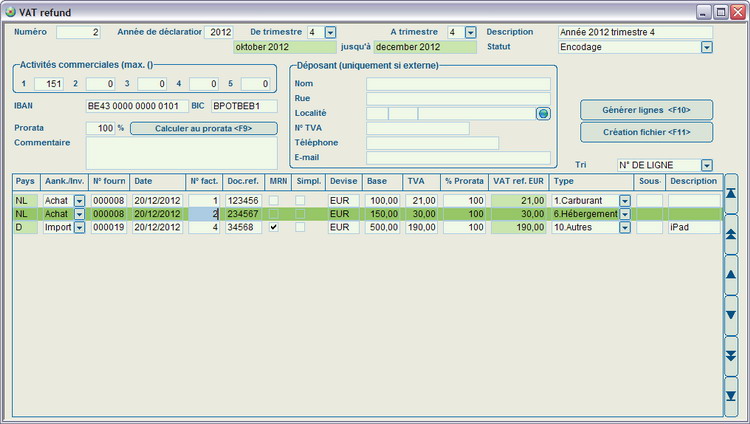Click activity code 1 field 151
Viewport: 750px width, 424px height.
point(49,84)
